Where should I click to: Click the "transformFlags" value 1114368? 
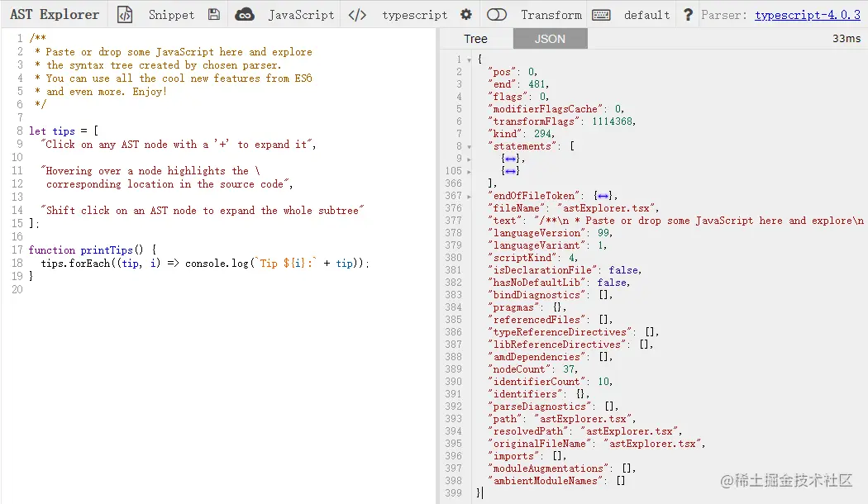pos(613,121)
